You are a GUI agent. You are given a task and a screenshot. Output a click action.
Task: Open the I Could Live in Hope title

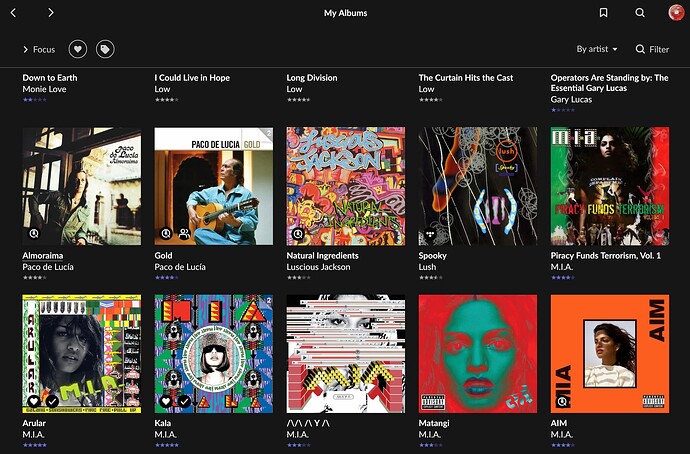click(x=192, y=78)
